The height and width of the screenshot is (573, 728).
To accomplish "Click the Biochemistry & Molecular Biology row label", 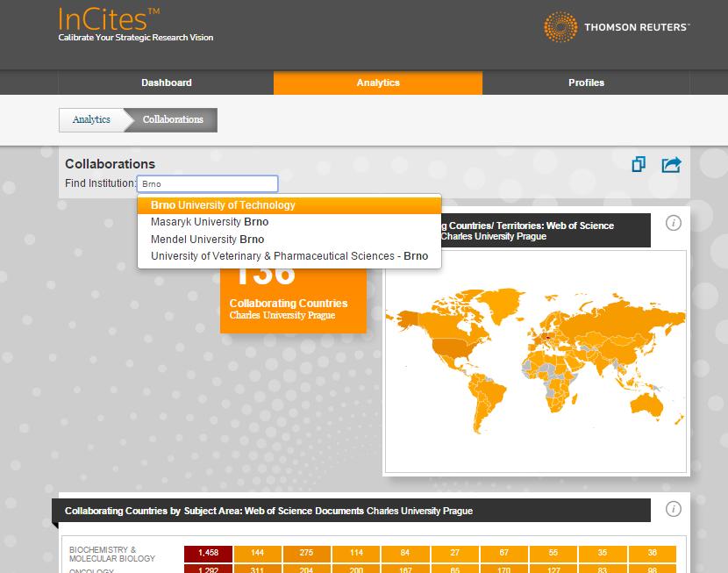I will pos(112,554).
